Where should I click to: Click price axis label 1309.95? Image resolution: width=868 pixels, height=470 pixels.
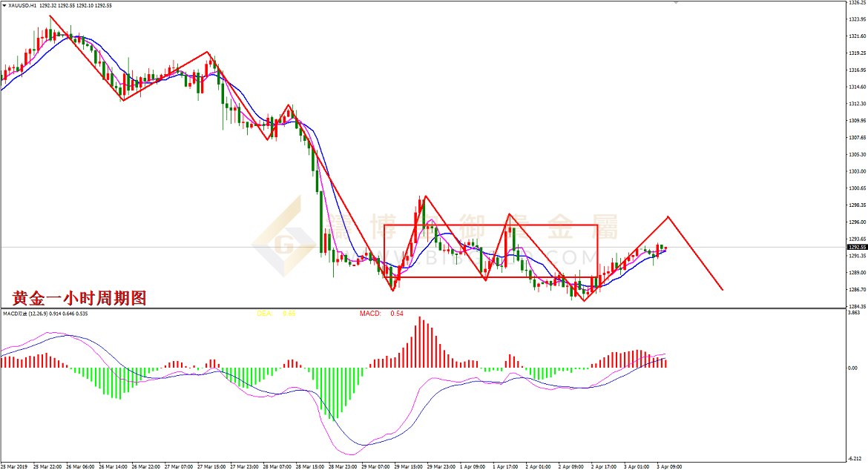pos(857,121)
